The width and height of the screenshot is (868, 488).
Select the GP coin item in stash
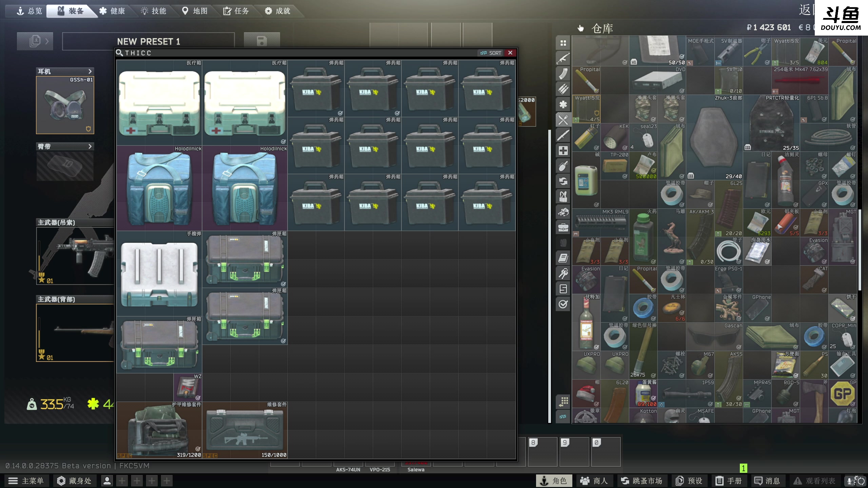click(x=843, y=393)
